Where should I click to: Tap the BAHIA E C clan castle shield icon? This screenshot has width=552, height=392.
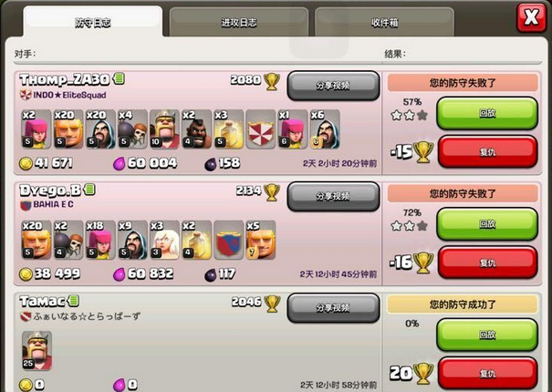[x=228, y=240]
